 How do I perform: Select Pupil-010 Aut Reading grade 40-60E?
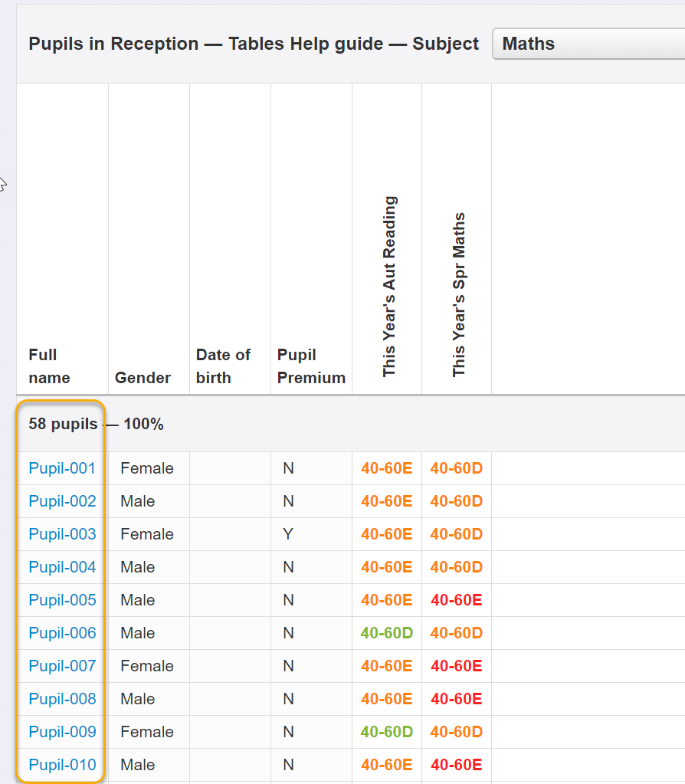coord(387,766)
